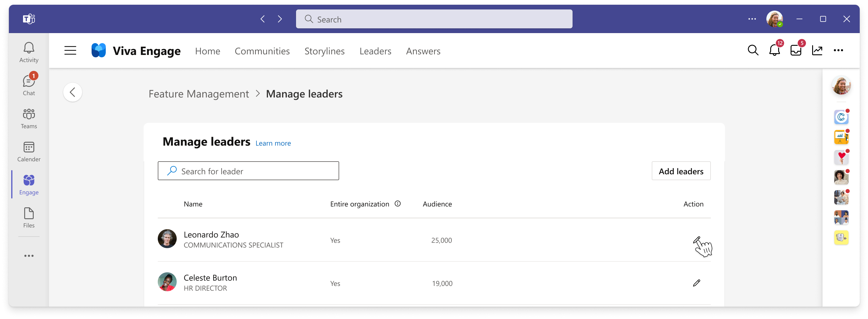Open the yellow notes community icon
Viewport: 868px width, 319px height.
(841, 237)
